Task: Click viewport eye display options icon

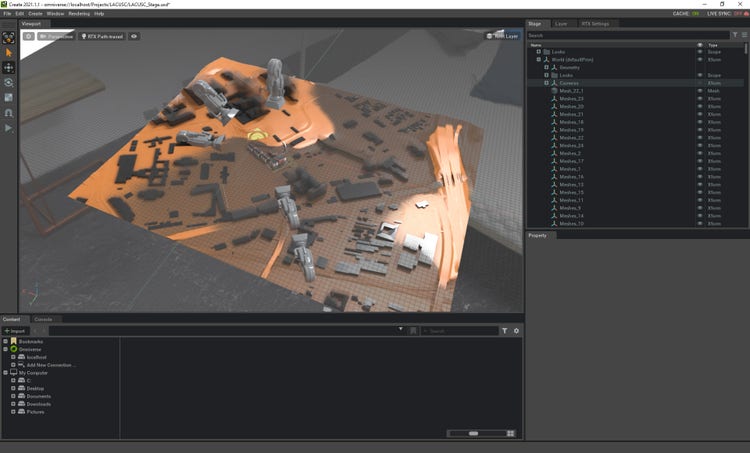Action: point(134,36)
